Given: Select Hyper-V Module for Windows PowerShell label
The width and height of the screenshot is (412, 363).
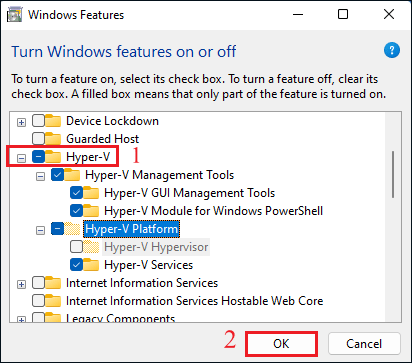Looking at the screenshot, I should point(213,211).
